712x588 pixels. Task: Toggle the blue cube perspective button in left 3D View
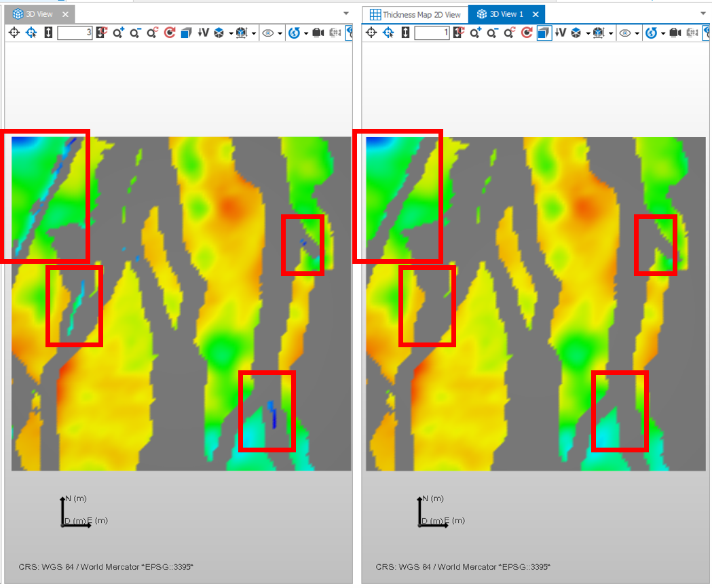click(x=187, y=33)
